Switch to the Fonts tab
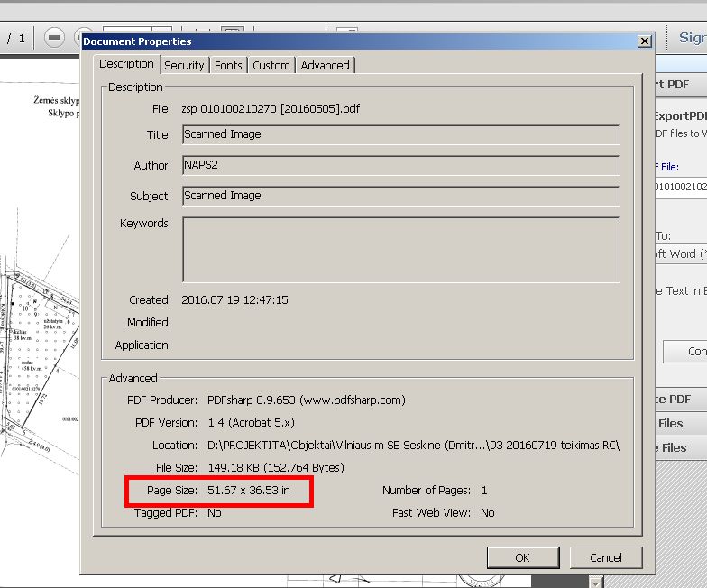The width and height of the screenshot is (707, 588). pyautogui.click(x=228, y=65)
